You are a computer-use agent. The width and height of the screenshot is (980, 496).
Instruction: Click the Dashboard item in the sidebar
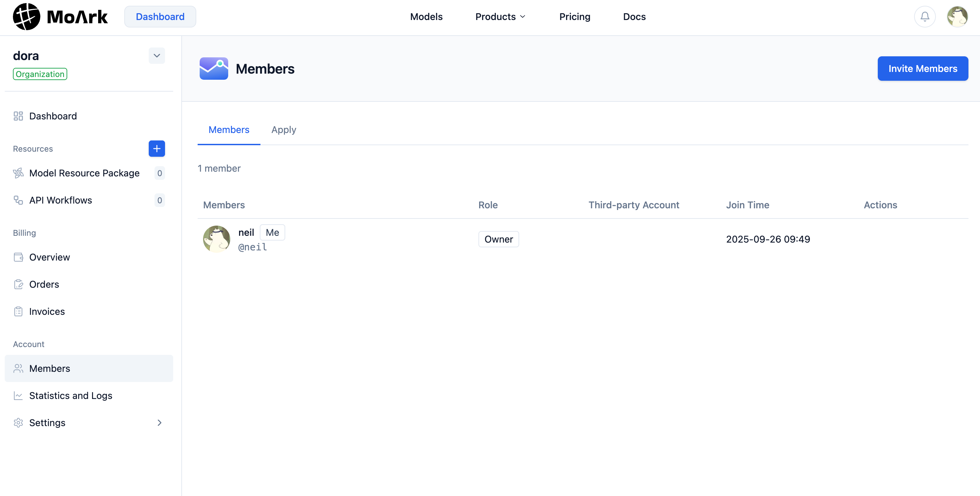[53, 116]
